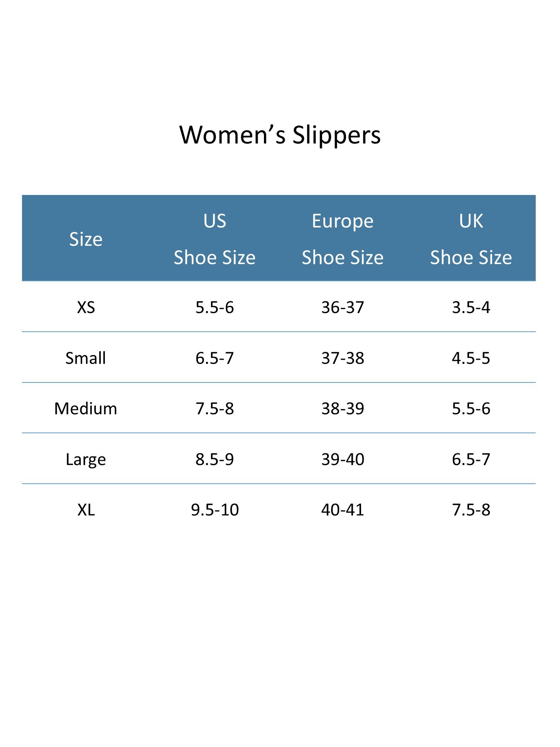Select Europe size 37-38 cell
The width and height of the screenshot is (560, 747).
click(343, 358)
